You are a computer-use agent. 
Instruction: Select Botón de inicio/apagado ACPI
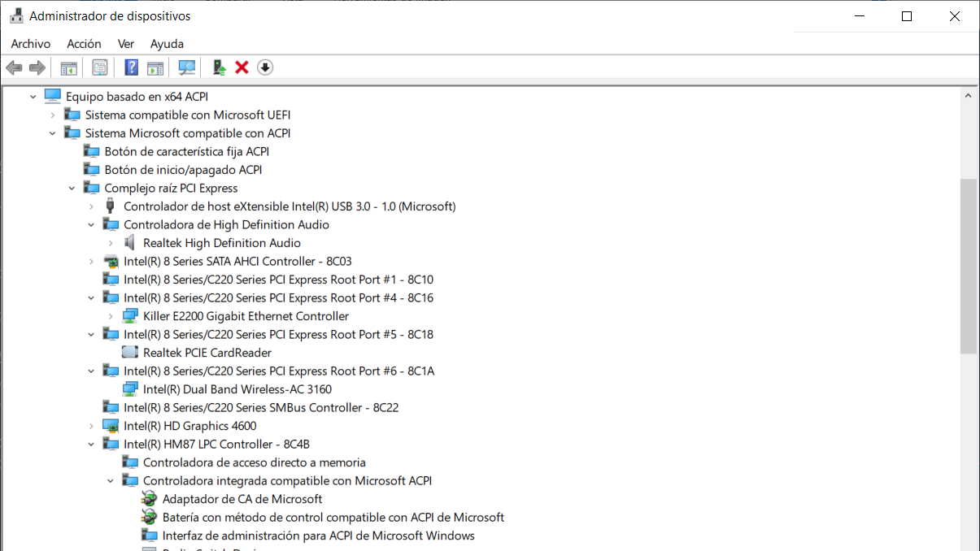[184, 170]
